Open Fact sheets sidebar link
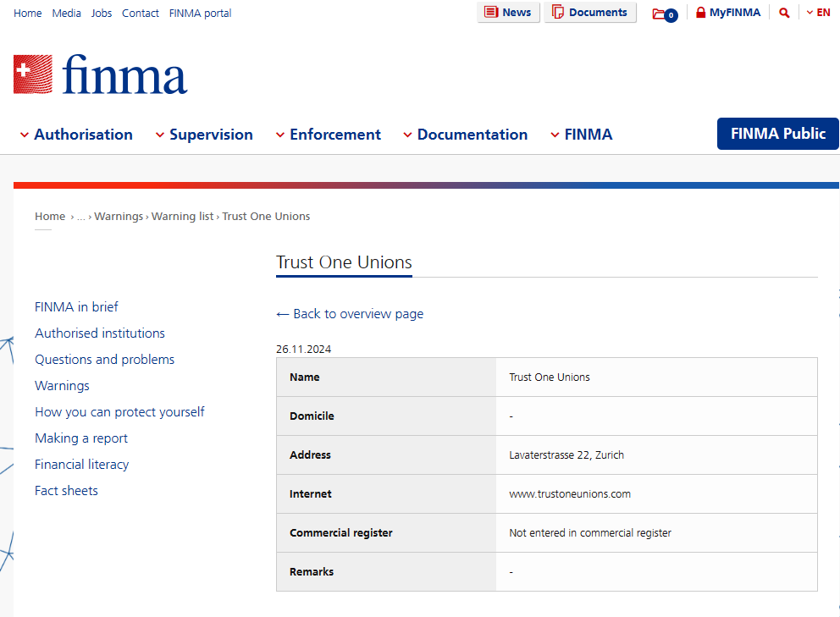The height and width of the screenshot is (617, 840). point(66,491)
